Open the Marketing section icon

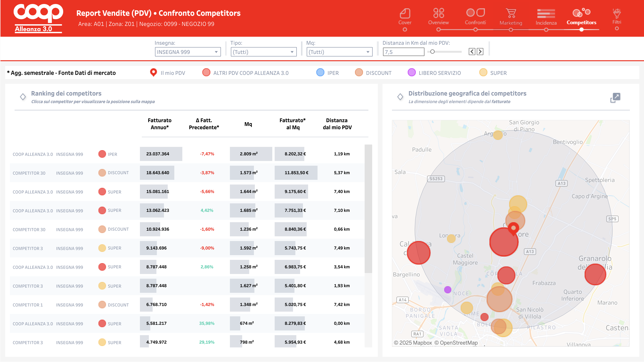click(511, 14)
